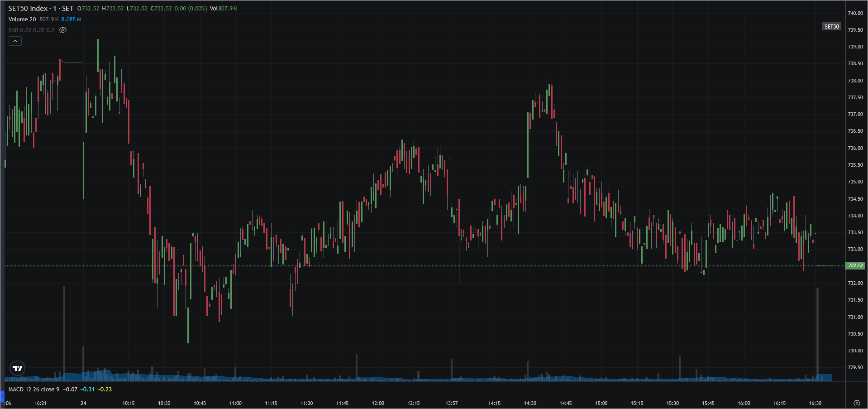Click the 736.00 price axis label
The height and width of the screenshot is (409, 868).
pos(855,148)
